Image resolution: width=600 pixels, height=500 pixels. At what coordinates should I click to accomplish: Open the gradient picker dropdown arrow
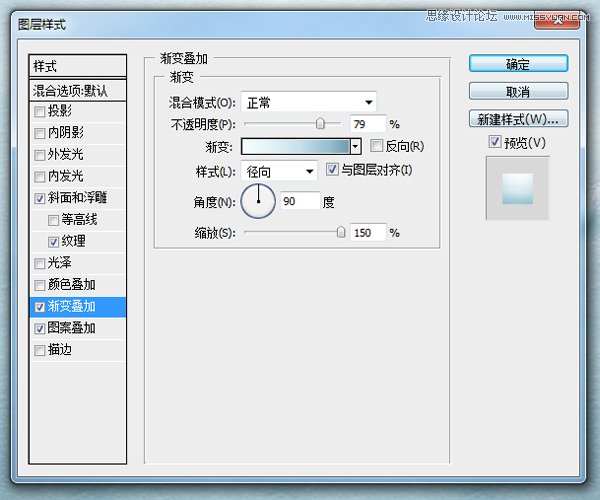point(356,146)
